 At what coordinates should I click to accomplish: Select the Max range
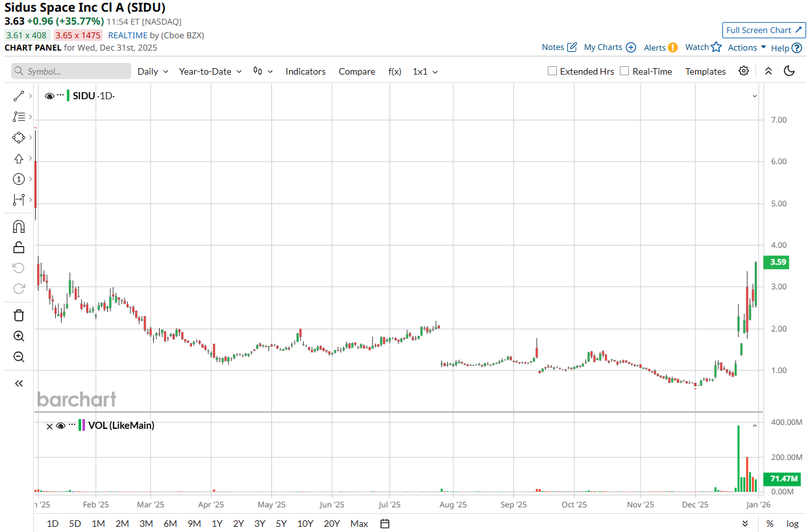[x=359, y=524]
